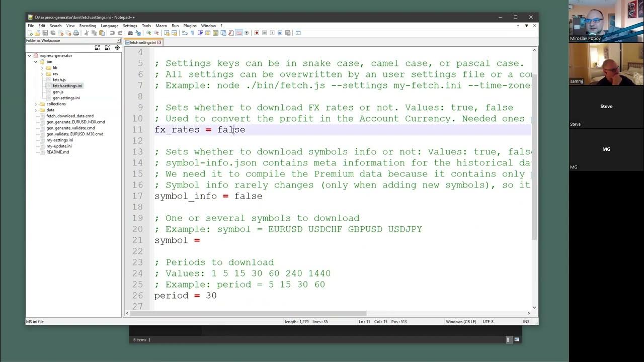Image resolution: width=644 pixels, height=362 pixels.
Task: Open Function List panel icon
Action: point(231,33)
